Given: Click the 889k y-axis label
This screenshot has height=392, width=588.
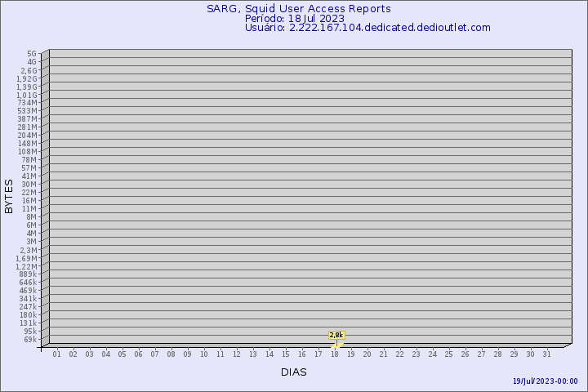Looking at the screenshot, I should 28,274.
